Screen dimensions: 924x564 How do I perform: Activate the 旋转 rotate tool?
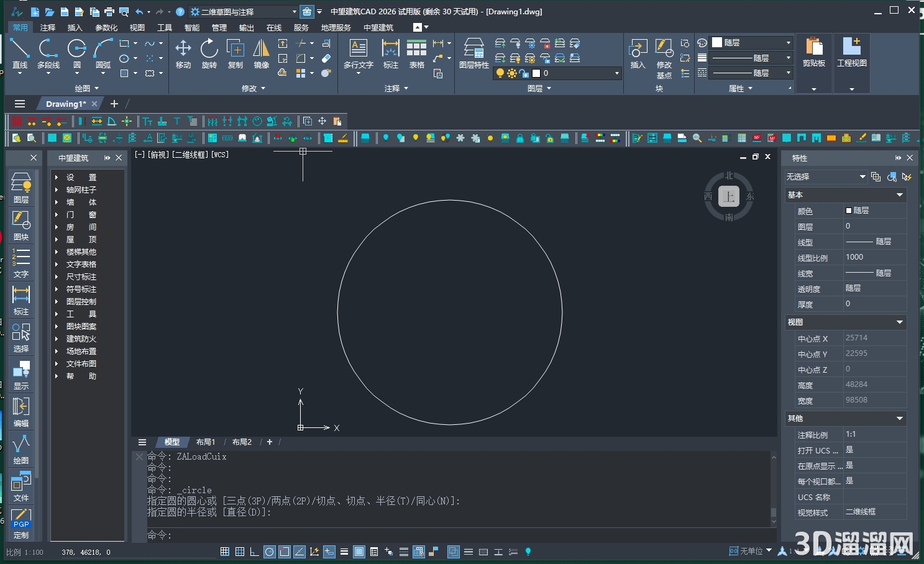tap(209, 53)
